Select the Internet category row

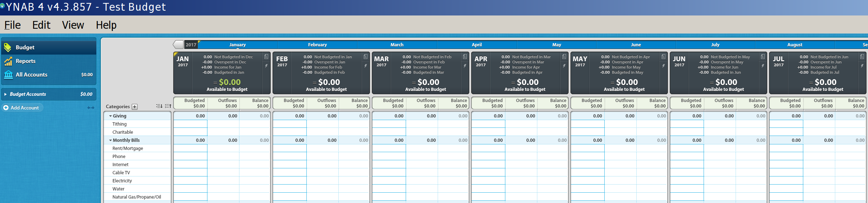click(x=138, y=165)
